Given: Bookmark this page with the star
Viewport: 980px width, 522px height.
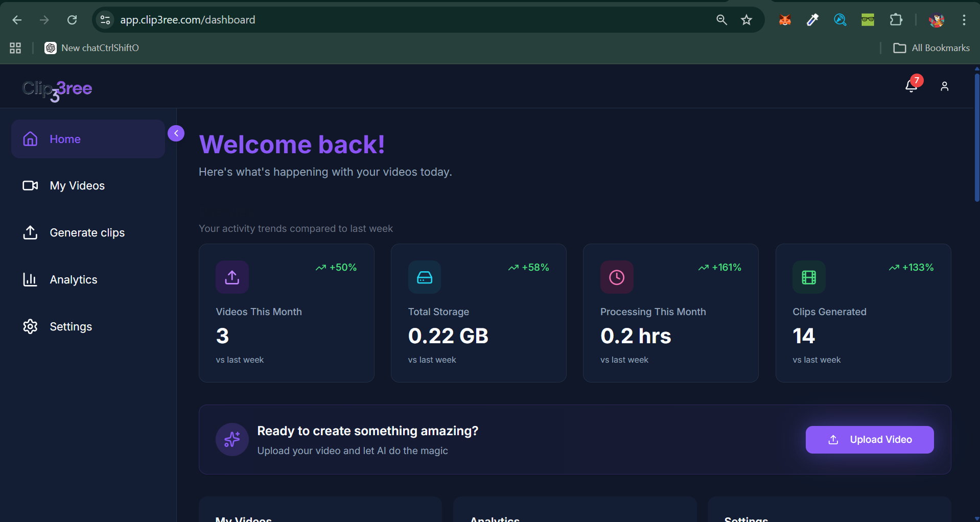Looking at the screenshot, I should [746, 20].
